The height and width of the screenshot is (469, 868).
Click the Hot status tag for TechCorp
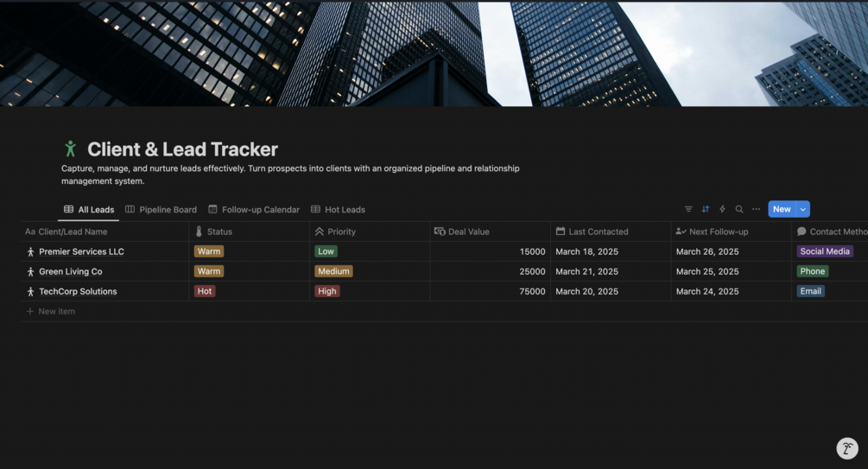(205, 291)
